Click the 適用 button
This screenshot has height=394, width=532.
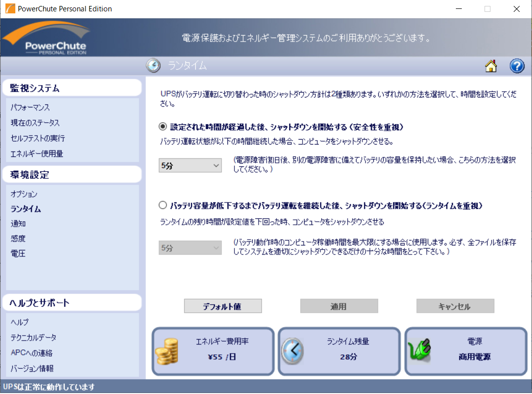(x=339, y=306)
